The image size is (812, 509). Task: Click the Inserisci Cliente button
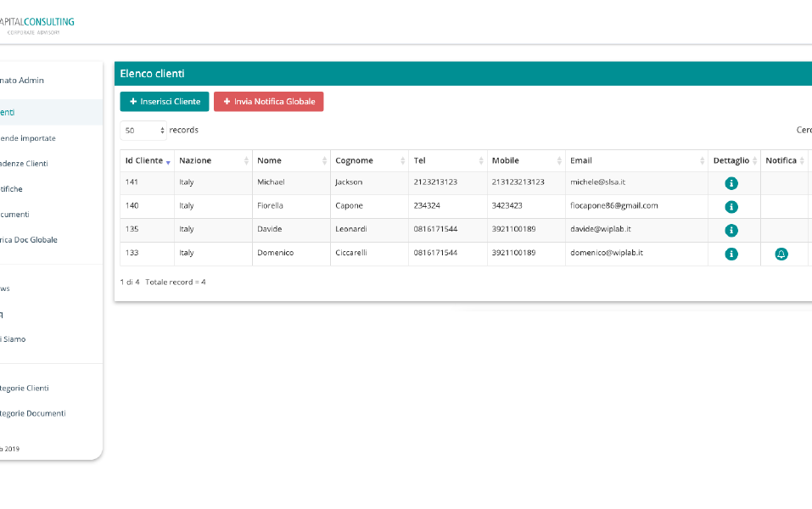pos(165,102)
